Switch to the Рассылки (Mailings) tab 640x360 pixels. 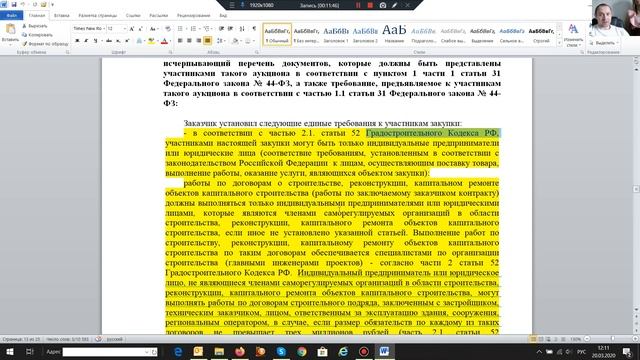pos(158,16)
